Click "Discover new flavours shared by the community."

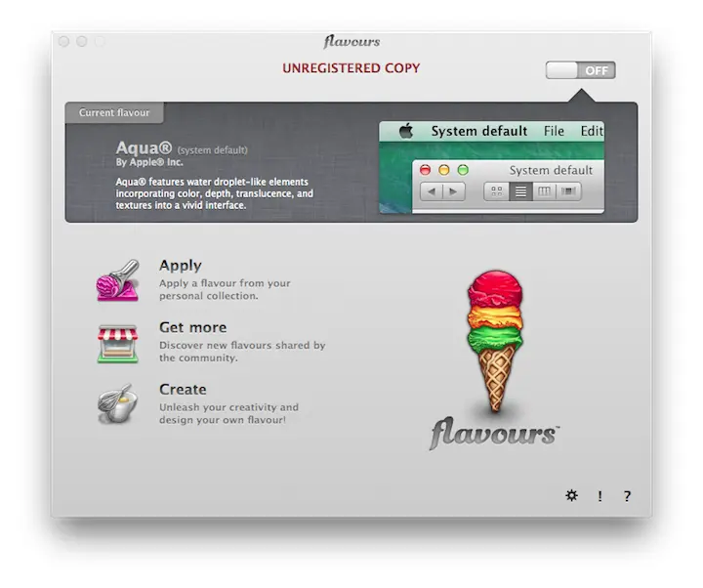pyautogui.click(x=242, y=352)
